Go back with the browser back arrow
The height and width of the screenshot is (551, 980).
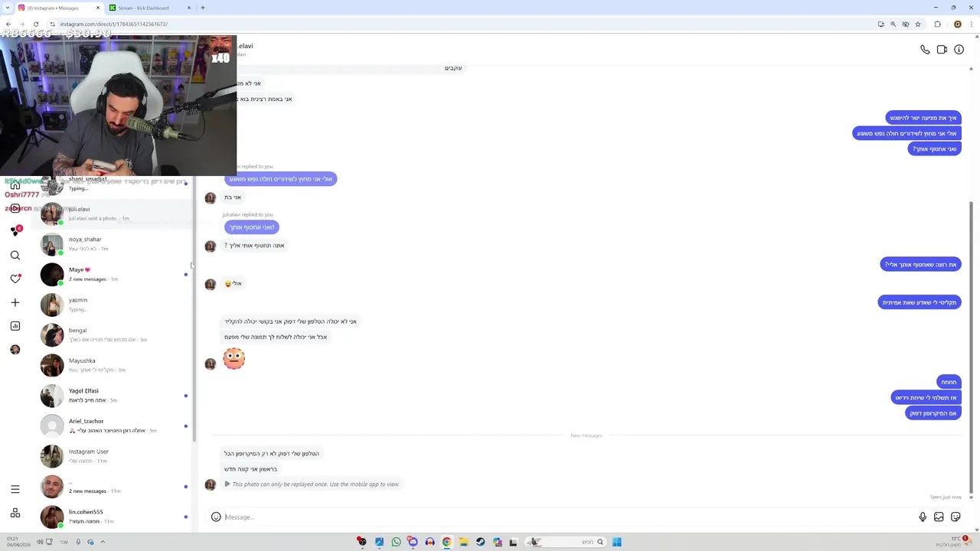8,24
